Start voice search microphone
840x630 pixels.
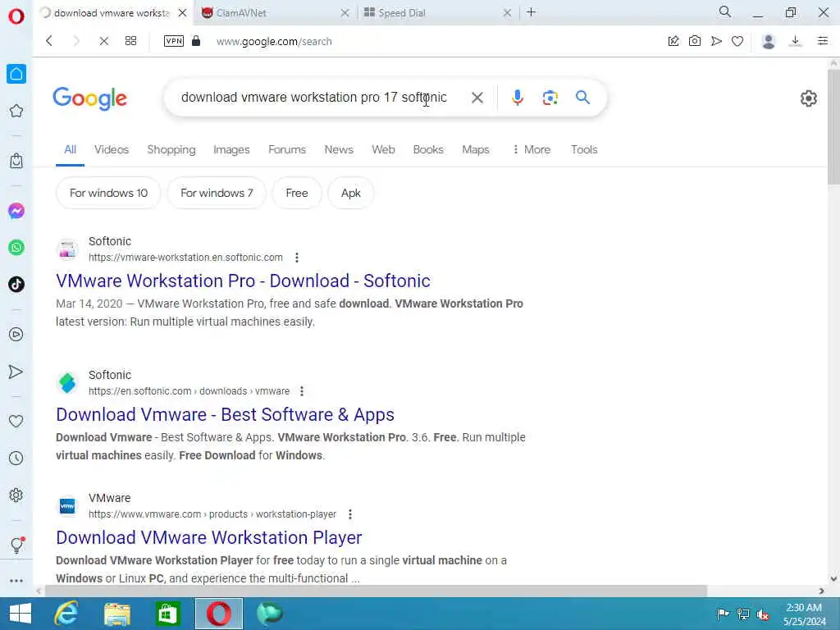point(517,98)
